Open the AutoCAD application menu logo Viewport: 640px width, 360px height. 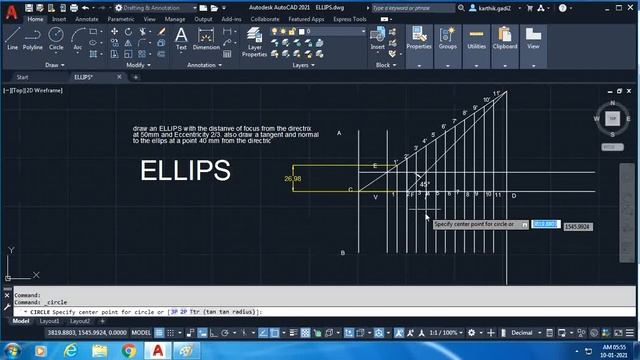tap(11, 13)
